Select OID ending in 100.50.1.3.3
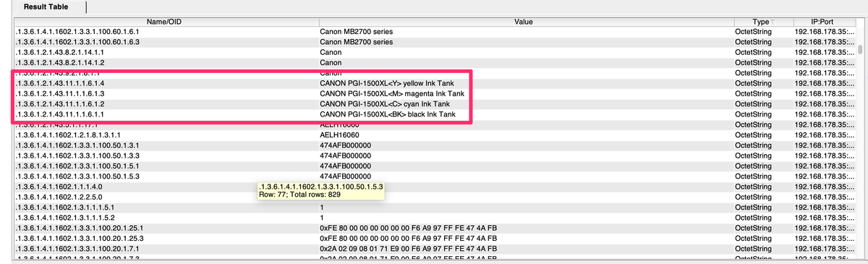The width and height of the screenshot is (868, 264). click(x=77, y=156)
